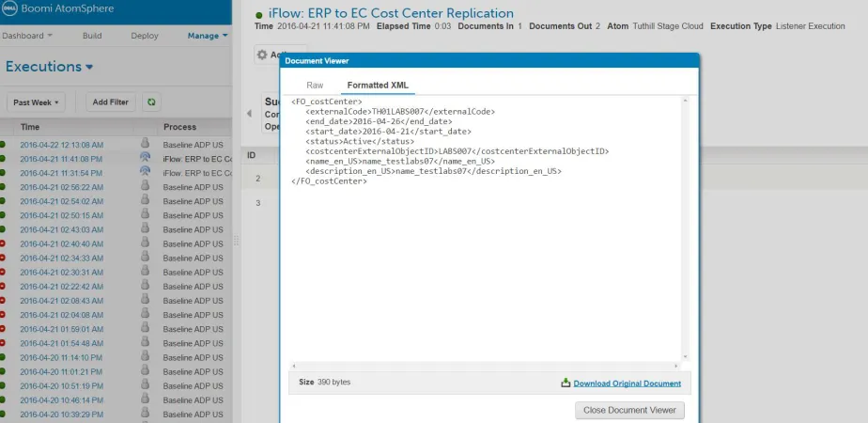Click the Dell logo in the header

(x=9, y=8)
